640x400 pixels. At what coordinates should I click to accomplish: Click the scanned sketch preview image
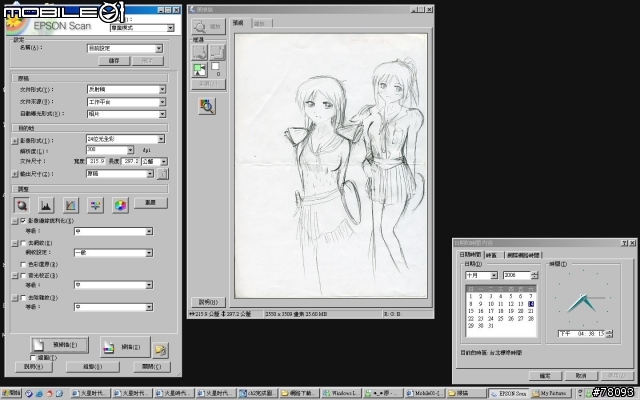(331, 166)
